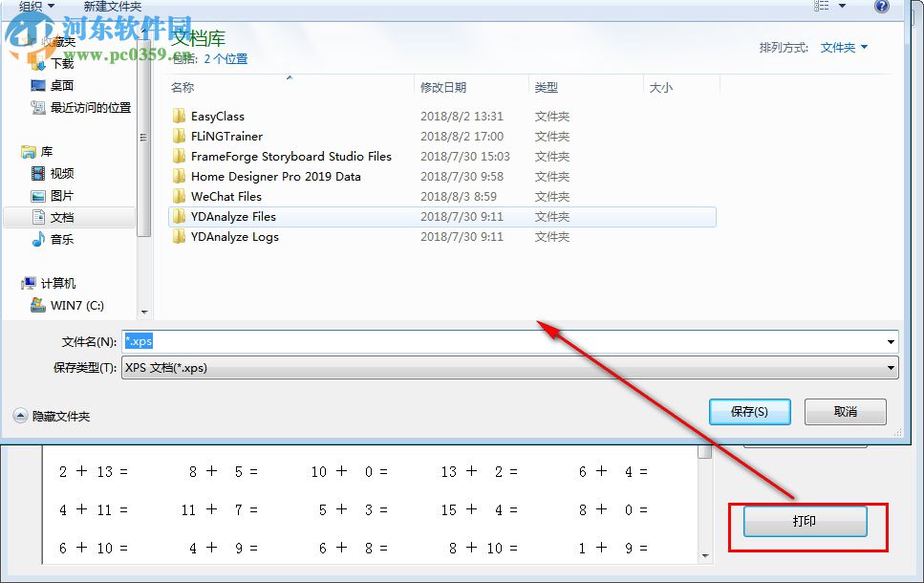Select YDAnalyze Logs folder

point(234,236)
